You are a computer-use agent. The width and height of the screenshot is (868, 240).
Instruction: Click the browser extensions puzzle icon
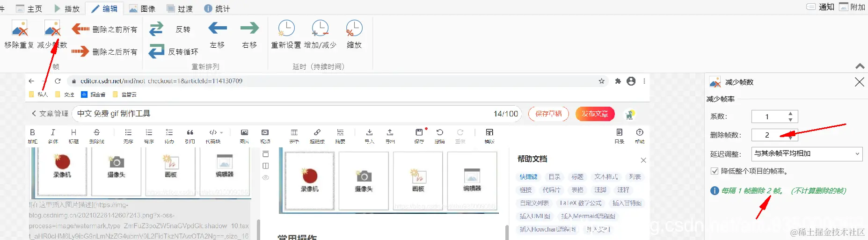(618, 81)
